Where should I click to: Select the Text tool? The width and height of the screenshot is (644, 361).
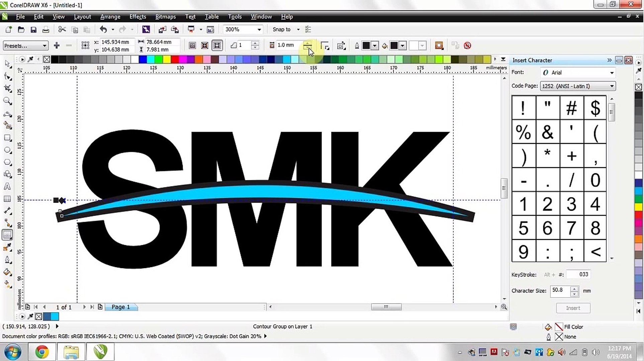(x=7, y=186)
